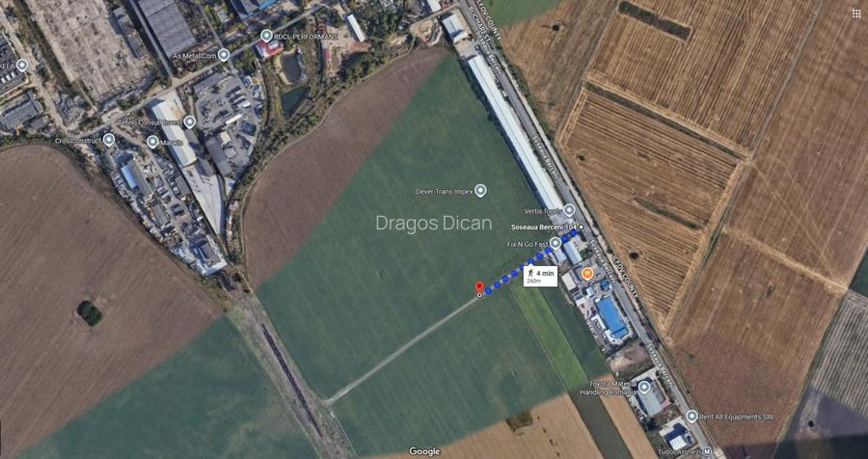Click the 4 min walking route label
Viewport: 868px width, 459px height.
(540, 276)
